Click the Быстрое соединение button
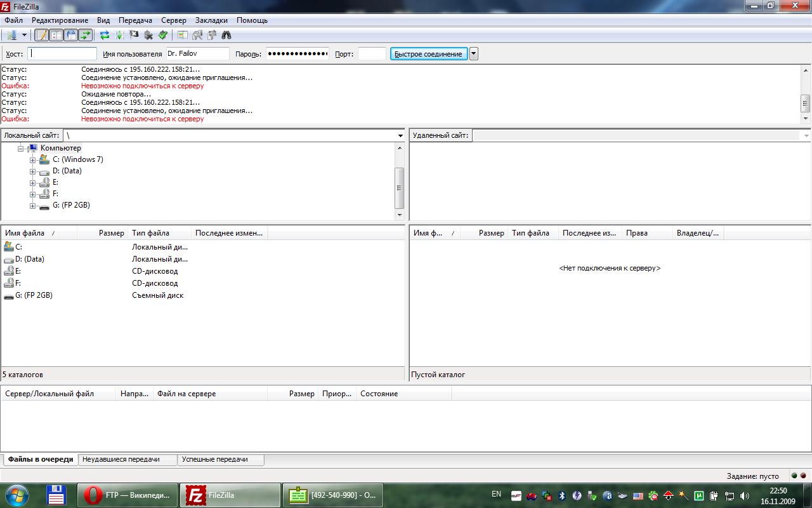This screenshot has width=812, height=508. (x=429, y=54)
